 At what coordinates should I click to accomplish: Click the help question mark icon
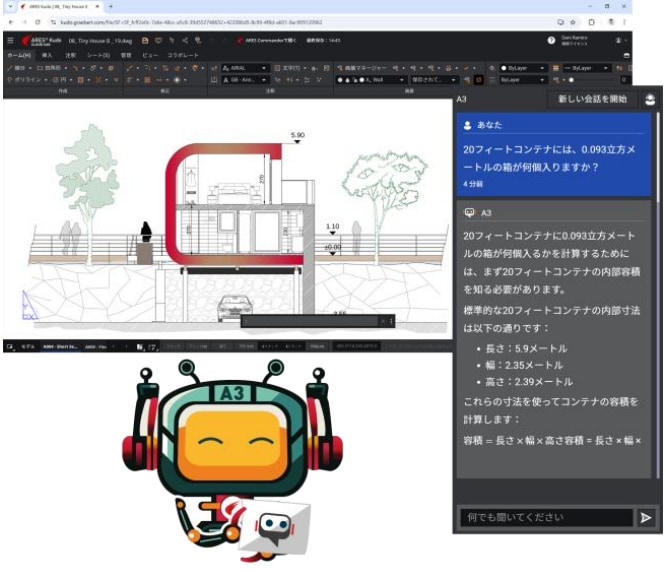click(x=551, y=40)
